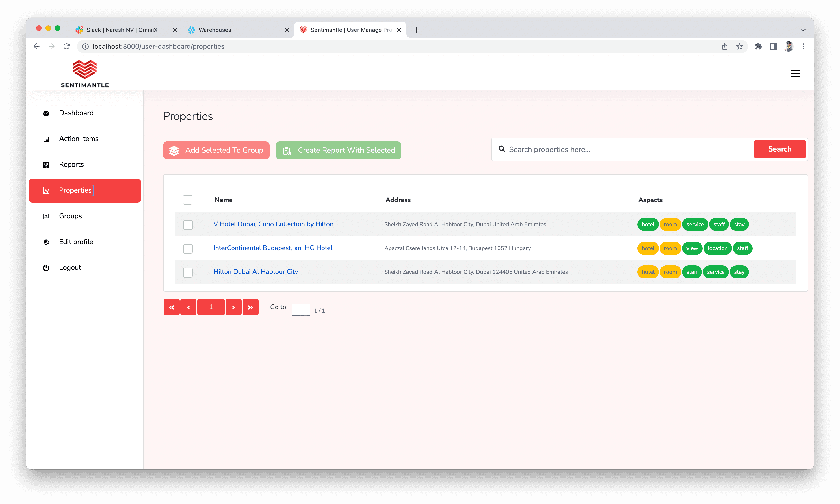Open Dashboard using the speedometer sidebar icon
Image resolution: width=840 pixels, height=504 pixels.
pos(46,113)
